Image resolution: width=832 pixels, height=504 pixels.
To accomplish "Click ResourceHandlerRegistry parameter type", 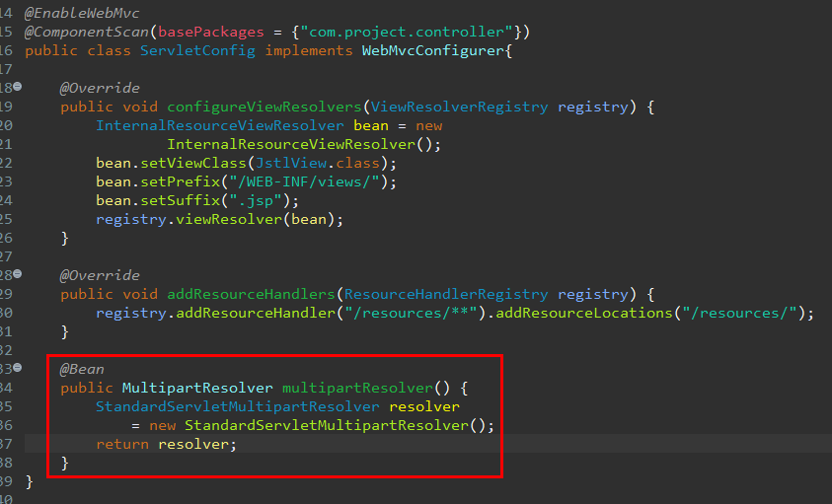I will point(446,294).
